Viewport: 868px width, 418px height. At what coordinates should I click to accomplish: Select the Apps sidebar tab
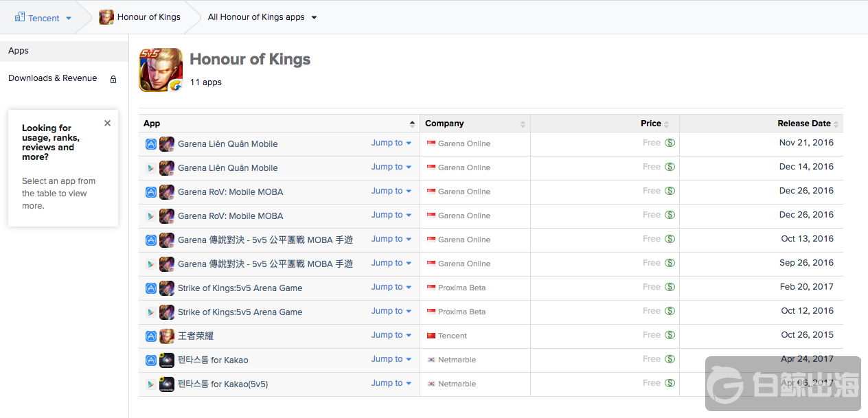19,51
